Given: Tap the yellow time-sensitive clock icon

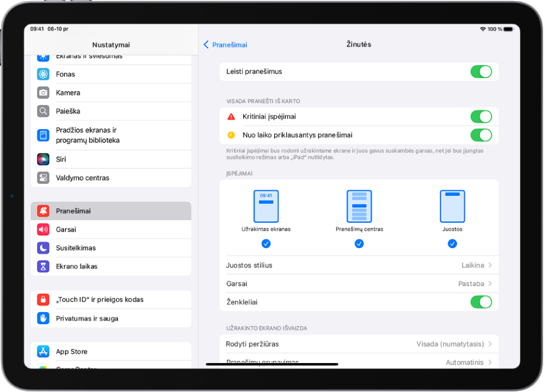Looking at the screenshot, I should click(x=231, y=135).
